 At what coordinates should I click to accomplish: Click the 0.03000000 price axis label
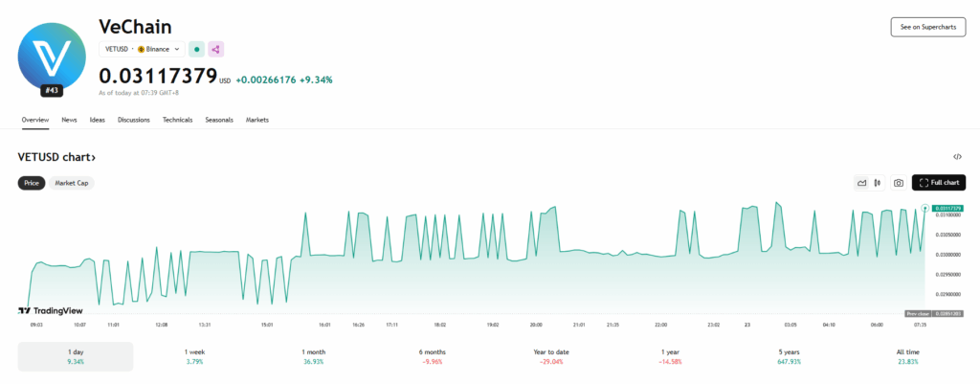click(947, 255)
